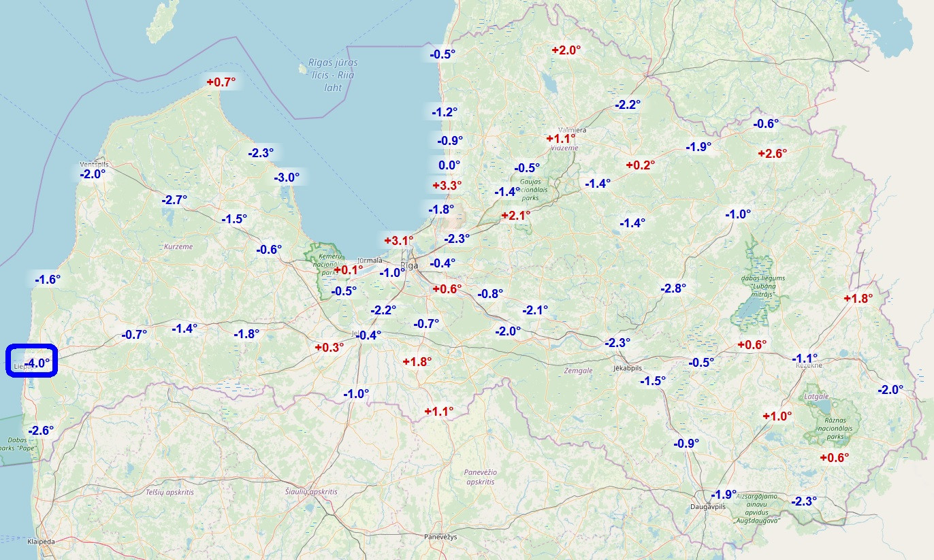The image size is (934, 560).
Task: Select the -1.9° marker at Daugavpils
Action: pos(724,495)
